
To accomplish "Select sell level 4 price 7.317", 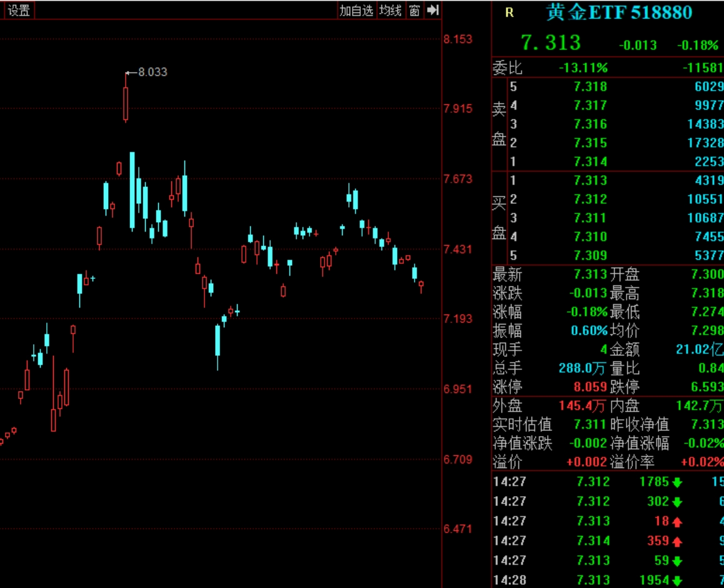I will (590, 105).
